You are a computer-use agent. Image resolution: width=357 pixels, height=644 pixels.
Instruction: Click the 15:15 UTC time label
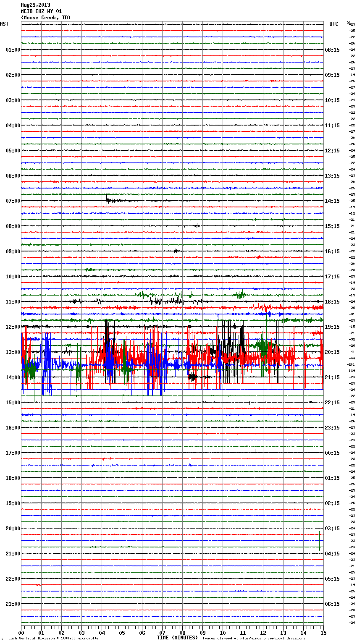332,226
